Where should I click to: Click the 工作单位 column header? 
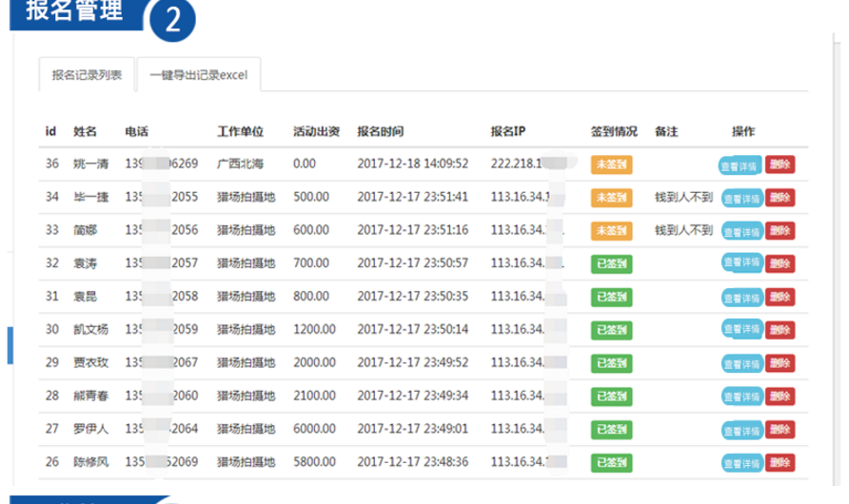click(x=241, y=131)
